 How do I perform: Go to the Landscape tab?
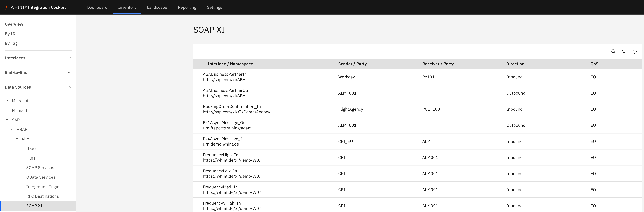157,7
